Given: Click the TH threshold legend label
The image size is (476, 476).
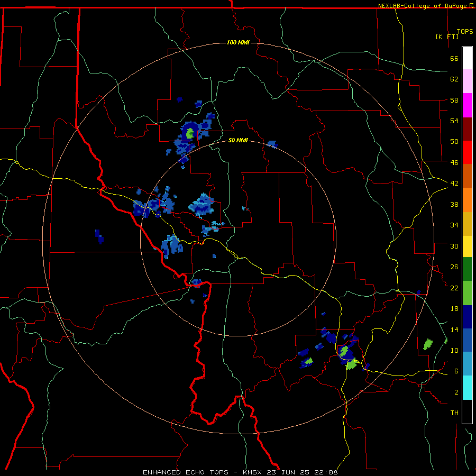Looking at the screenshot, I should pyautogui.click(x=454, y=413).
